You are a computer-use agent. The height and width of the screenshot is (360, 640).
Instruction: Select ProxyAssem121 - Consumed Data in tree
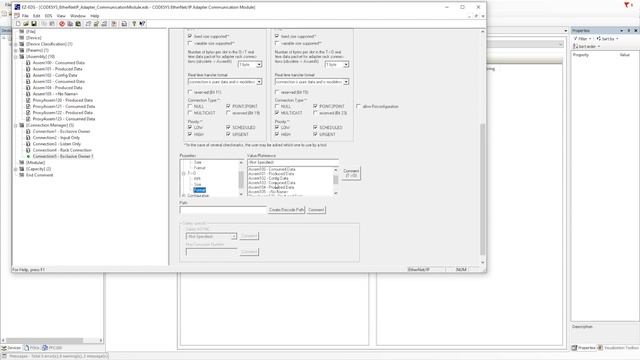(64, 107)
